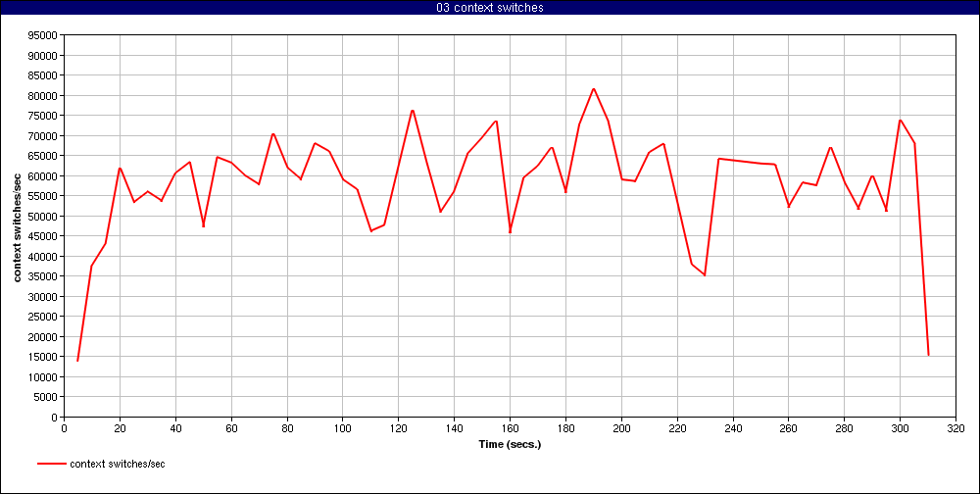Click the 60000 y-axis tick label

(44, 175)
